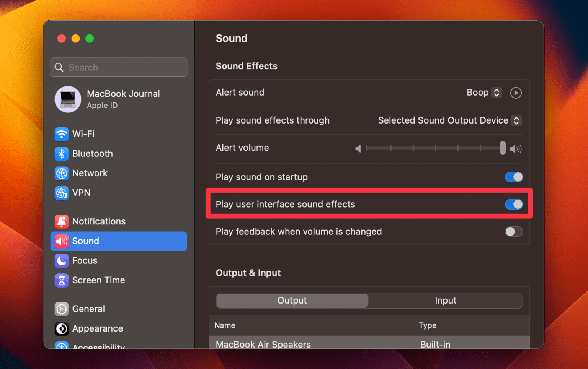Select the Wi-Fi sidebar icon
Viewport: 588px width, 369px height.
point(62,134)
